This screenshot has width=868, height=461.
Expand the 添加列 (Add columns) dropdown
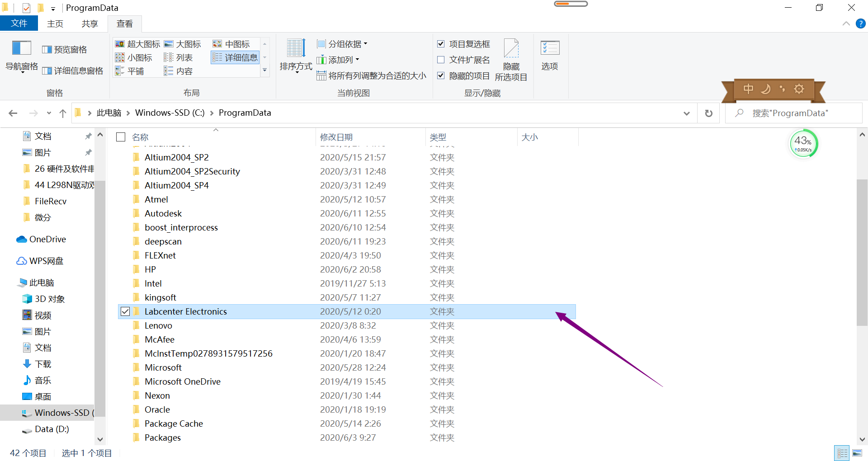[338, 59]
